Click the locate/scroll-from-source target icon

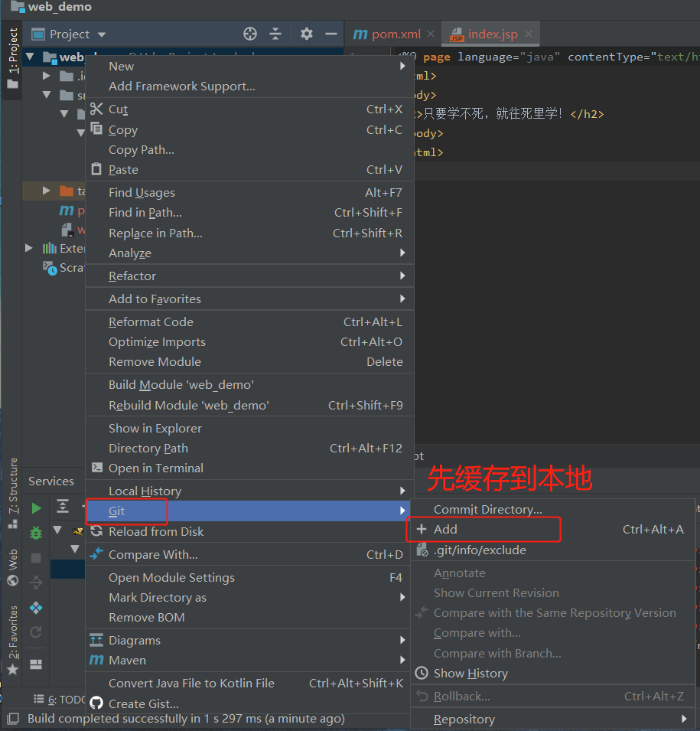coord(250,34)
